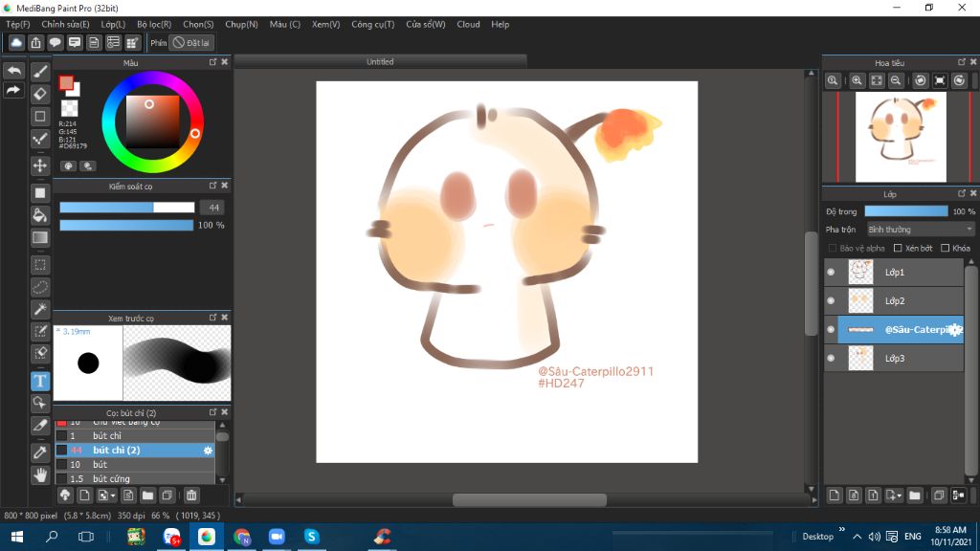Screen dimensions: 980x551
Task: Select the Select Pen tool
Action: [40, 331]
